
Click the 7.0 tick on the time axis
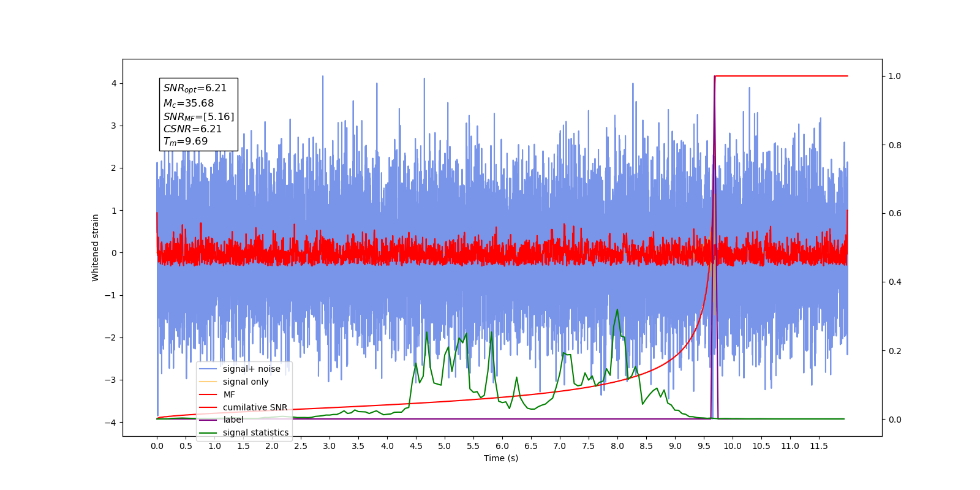coord(560,446)
